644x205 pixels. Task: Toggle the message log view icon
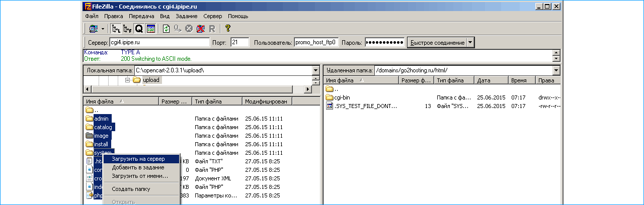point(150,29)
